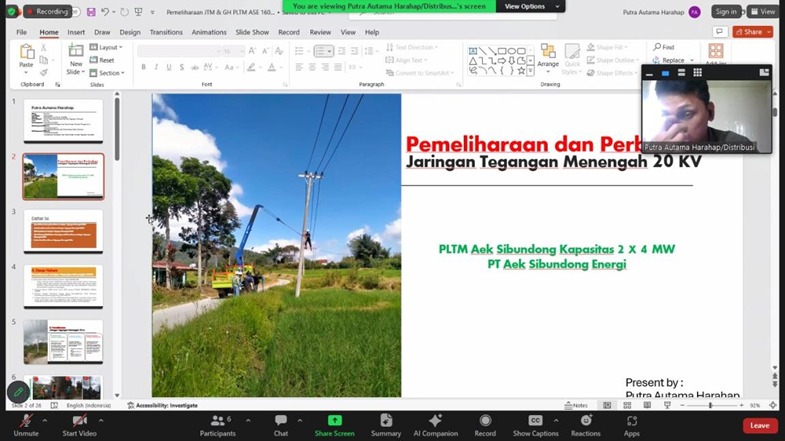The width and height of the screenshot is (785, 441).
Task: Click the Start Video icon
Action: (x=79, y=420)
